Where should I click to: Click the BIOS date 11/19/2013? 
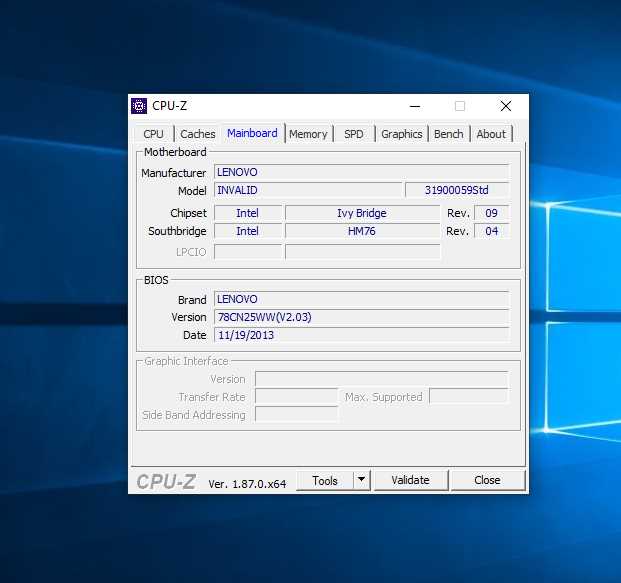click(x=361, y=335)
